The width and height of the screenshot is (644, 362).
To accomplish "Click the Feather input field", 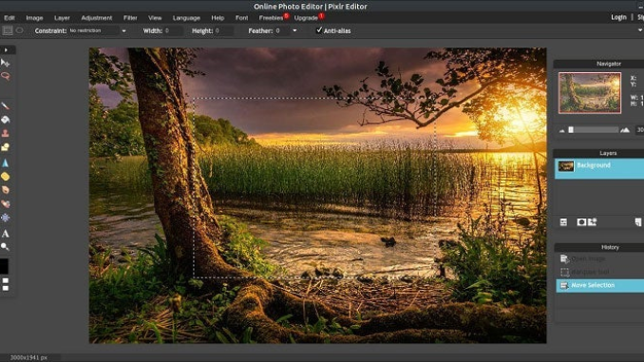I will pos(282,30).
